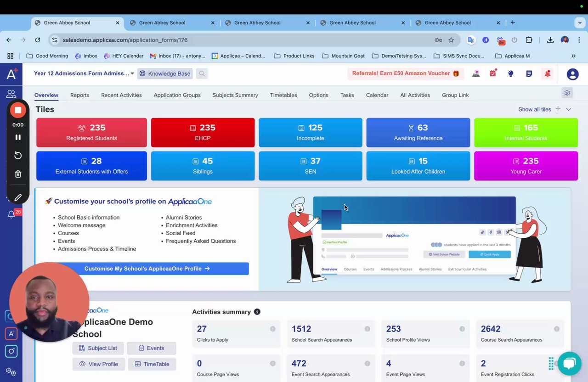Click the Show all tiles link
588x382 pixels.
tap(534, 109)
